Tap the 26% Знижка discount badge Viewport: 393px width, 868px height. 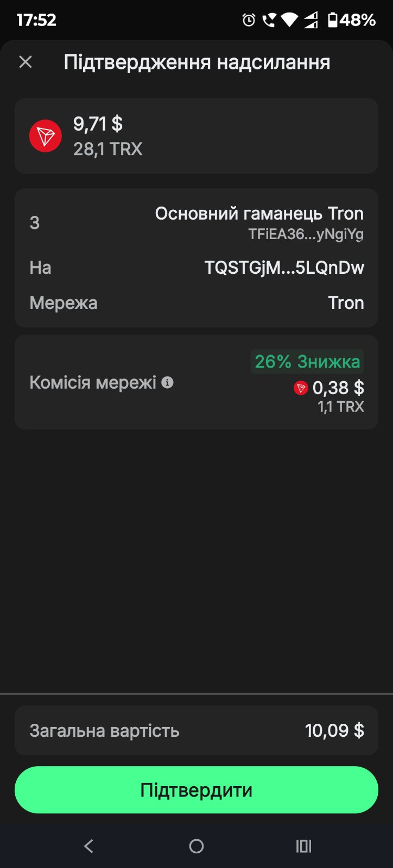click(307, 362)
